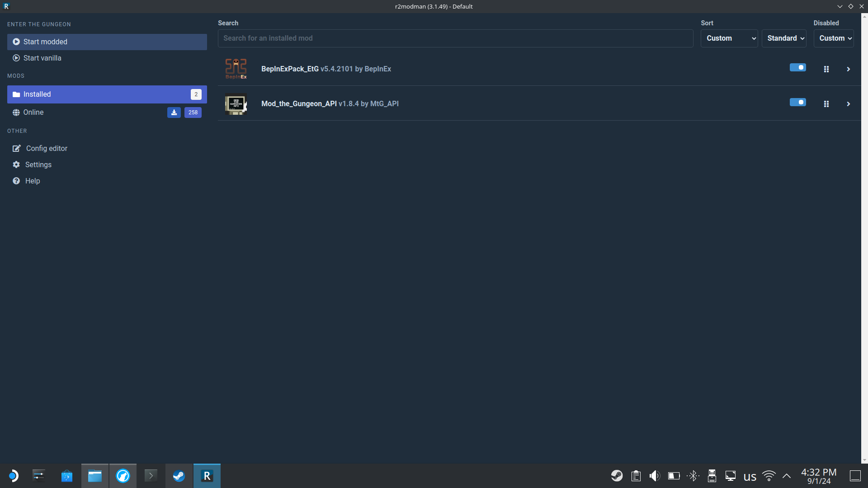
Task: Open the Konsole terminal from the taskbar
Action: click(151, 476)
